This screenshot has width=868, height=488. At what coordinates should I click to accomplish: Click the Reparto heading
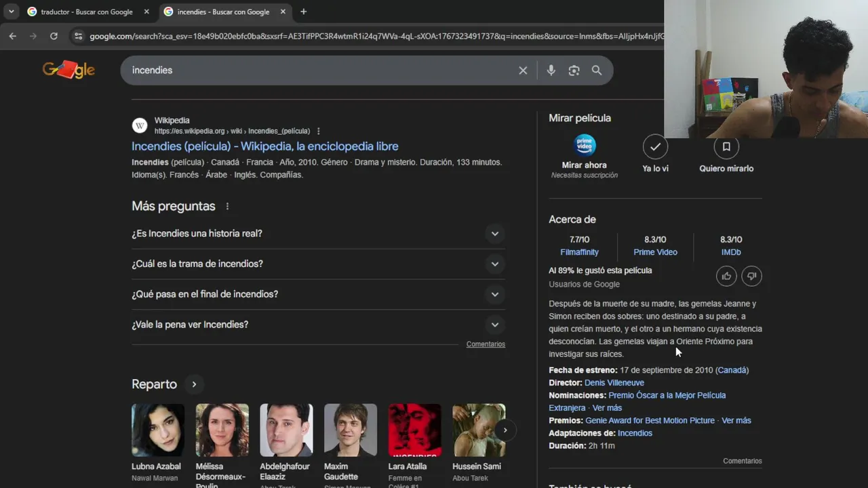(x=154, y=384)
